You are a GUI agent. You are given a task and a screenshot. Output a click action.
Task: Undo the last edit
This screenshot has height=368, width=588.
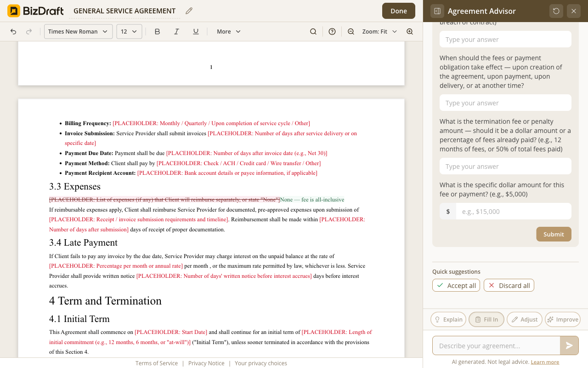point(13,31)
